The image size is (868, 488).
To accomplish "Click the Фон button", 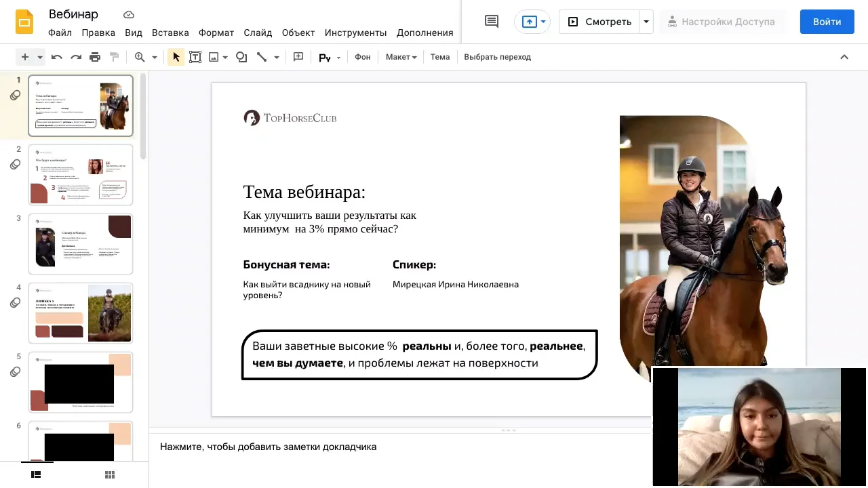I will pos(363,57).
